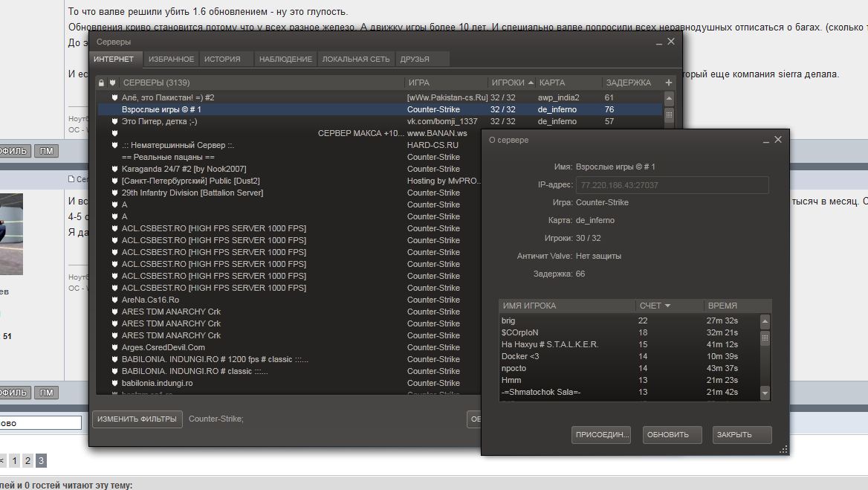Click ПРИСОЕДИН... join button
The width and height of the screenshot is (868, 490).
pos(601,435)
